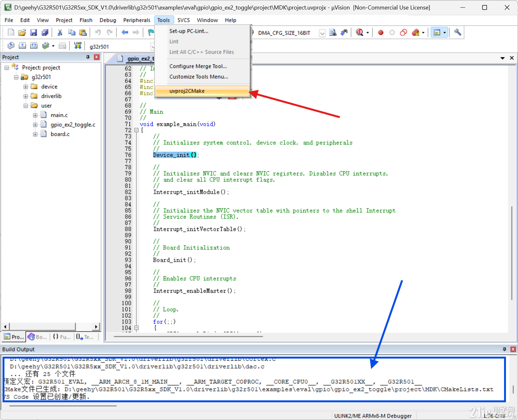Viewport: 518px width, 420px height.
Task: Pin the Build Output panel
Action: click(x=504, y=349)
